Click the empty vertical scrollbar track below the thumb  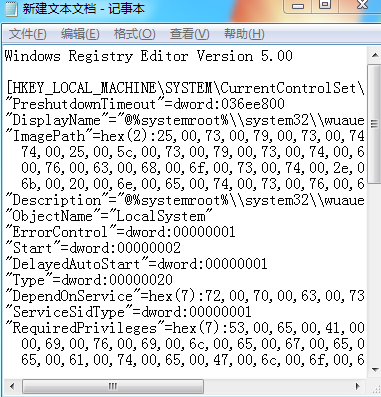pos(375,273)
